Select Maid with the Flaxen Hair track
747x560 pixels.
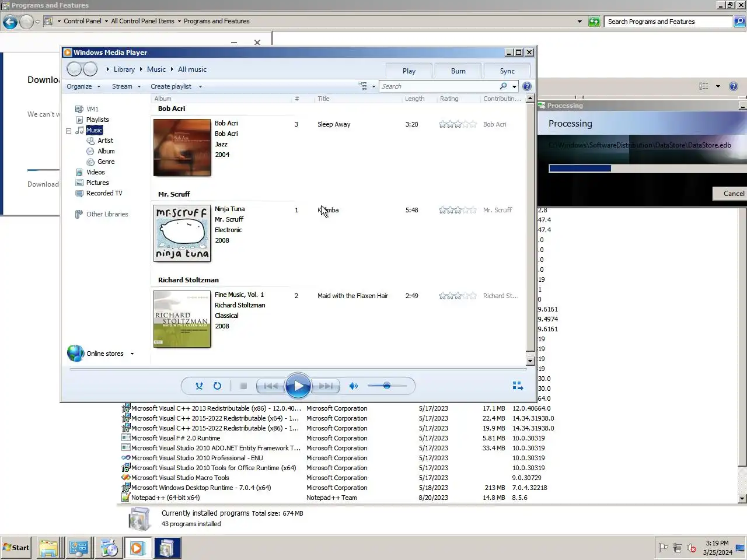pos(352,296)
